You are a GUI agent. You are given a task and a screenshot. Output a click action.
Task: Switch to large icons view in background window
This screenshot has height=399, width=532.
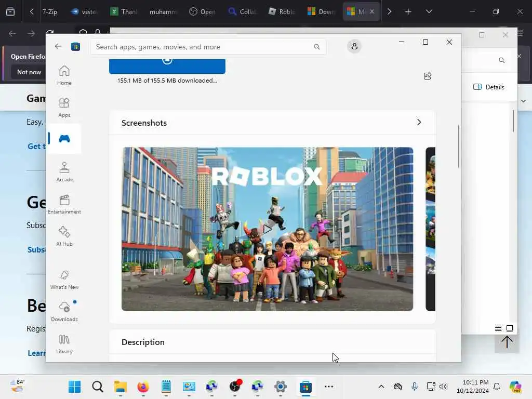pos(510,328)
